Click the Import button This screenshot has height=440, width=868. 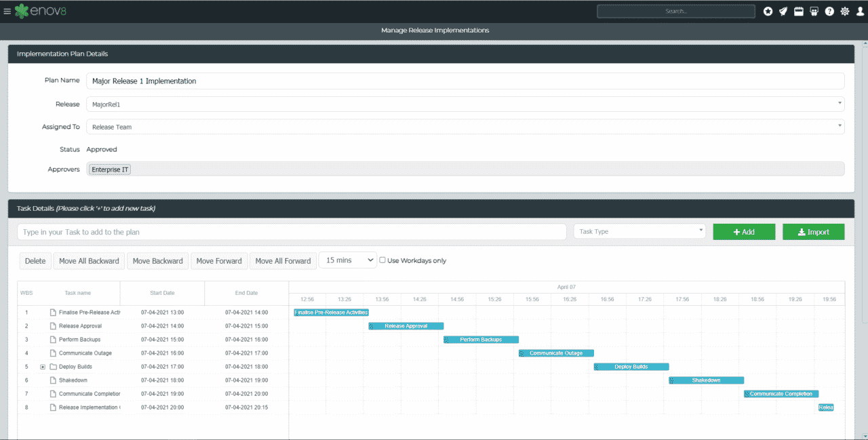(813, 231)
